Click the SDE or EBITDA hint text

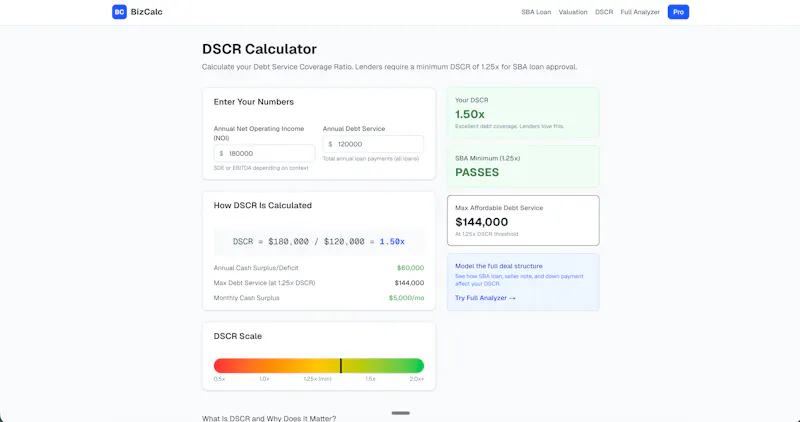tap(261, 168)
